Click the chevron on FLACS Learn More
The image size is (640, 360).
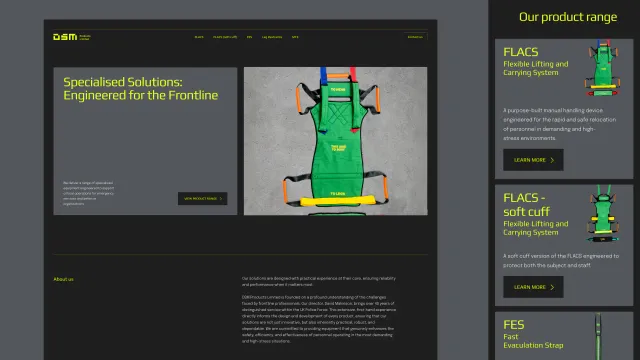[x=552, y=160]
